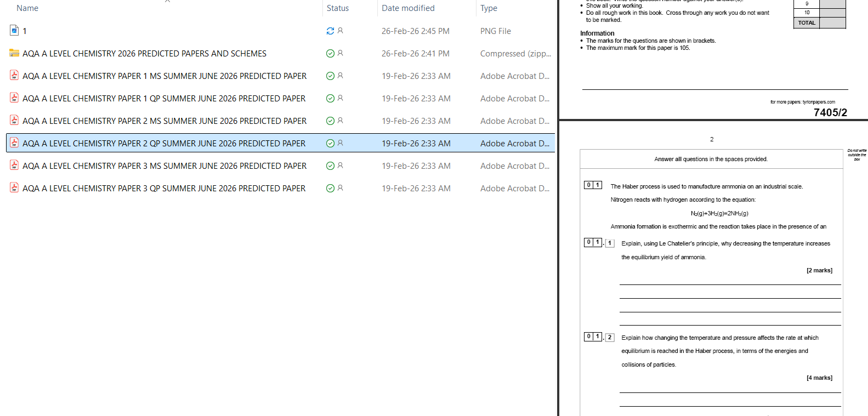Click the PDF icon for Paper 1 MS

[14, 76]
